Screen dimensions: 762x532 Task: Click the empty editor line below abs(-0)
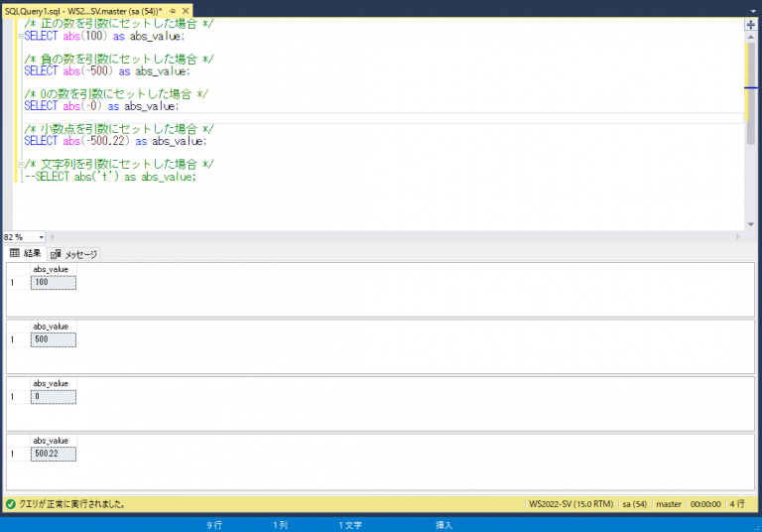(x=383, y=118)
